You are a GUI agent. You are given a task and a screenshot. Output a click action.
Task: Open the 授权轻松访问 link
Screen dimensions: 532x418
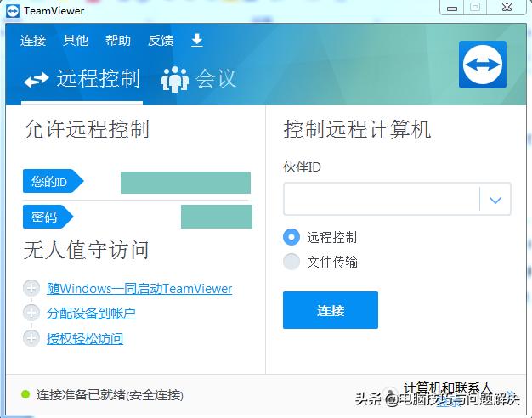tap(85, 338)
